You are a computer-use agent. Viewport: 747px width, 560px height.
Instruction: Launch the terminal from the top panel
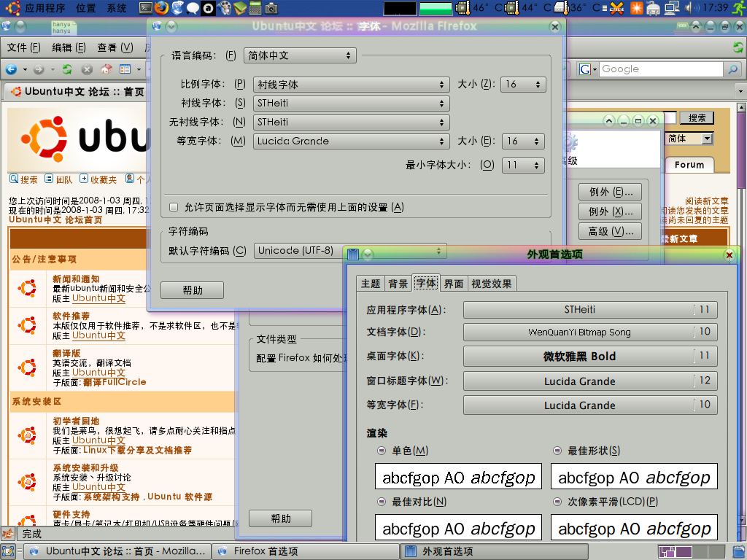coord(146,7)
